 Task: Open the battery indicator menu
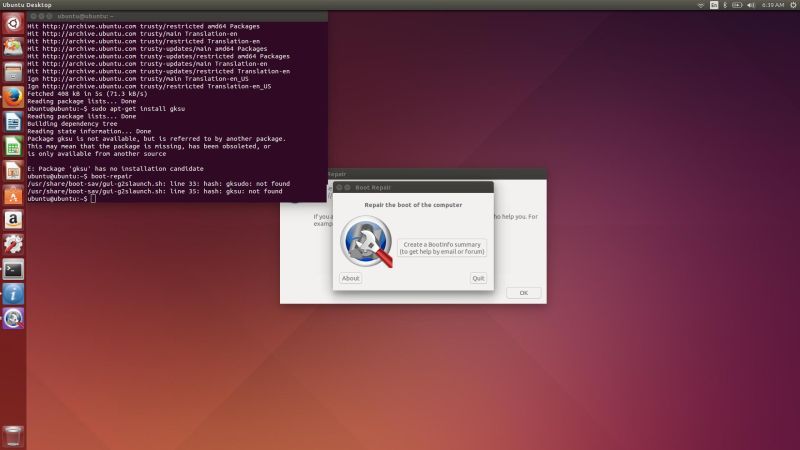pos(737,5)
